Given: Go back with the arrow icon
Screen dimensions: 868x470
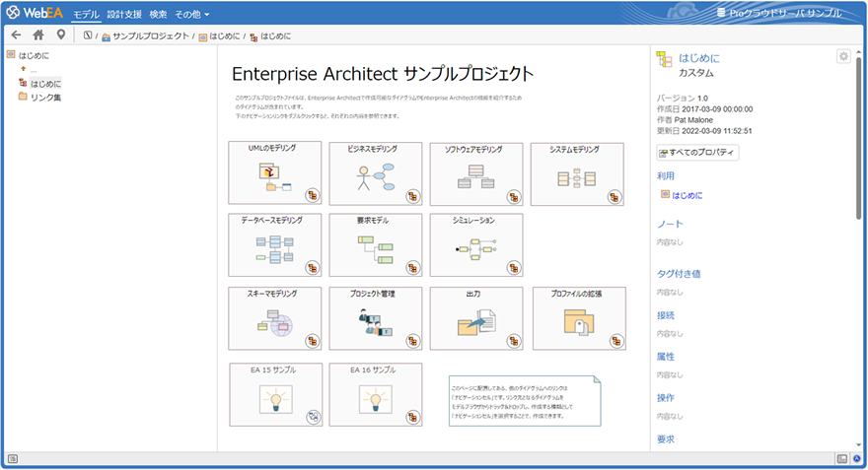Looking at the screenshot, I should 16,34.
